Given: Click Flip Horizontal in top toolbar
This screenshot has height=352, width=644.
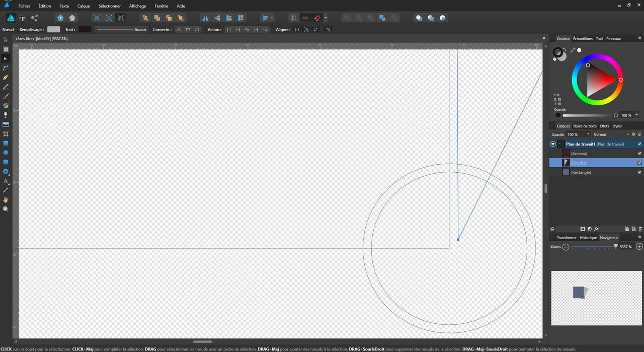Looking at the screenshot, I should click(x=205, y=18).
